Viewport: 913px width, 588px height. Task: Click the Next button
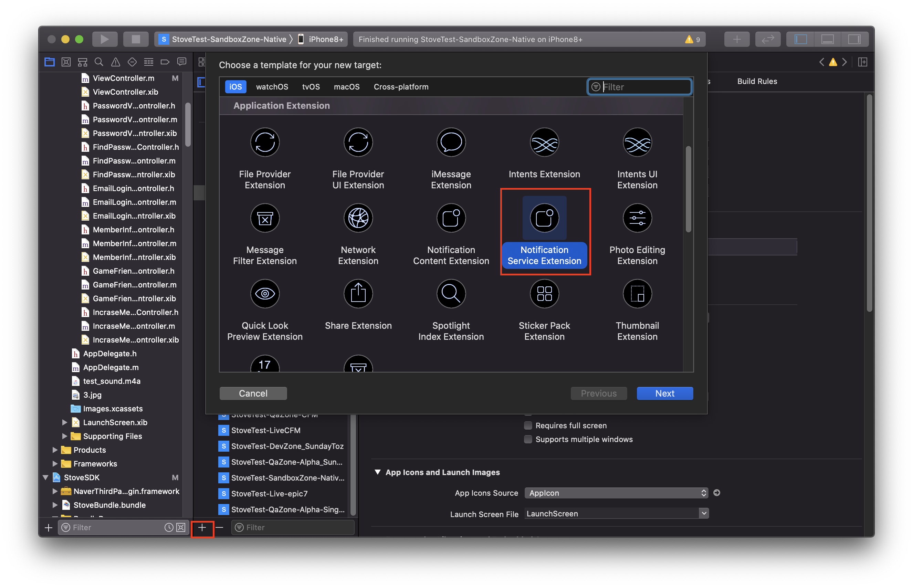(x=664, y=393)
